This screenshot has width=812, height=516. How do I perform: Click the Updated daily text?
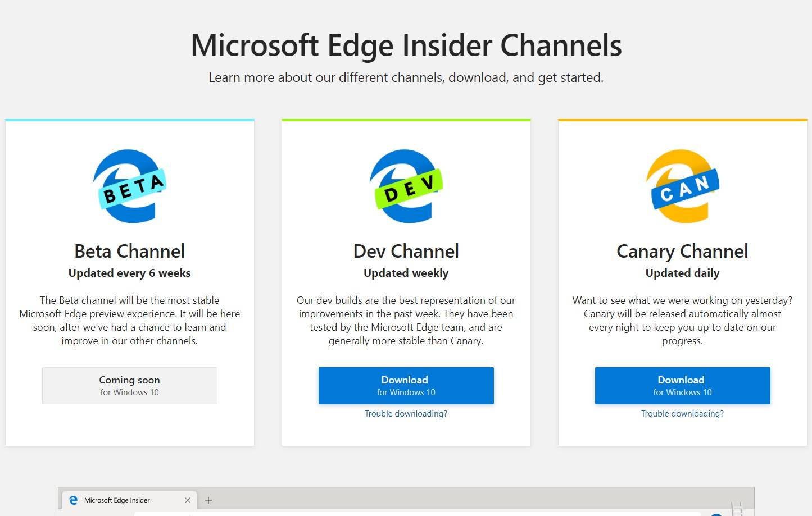tap(683, 273)
